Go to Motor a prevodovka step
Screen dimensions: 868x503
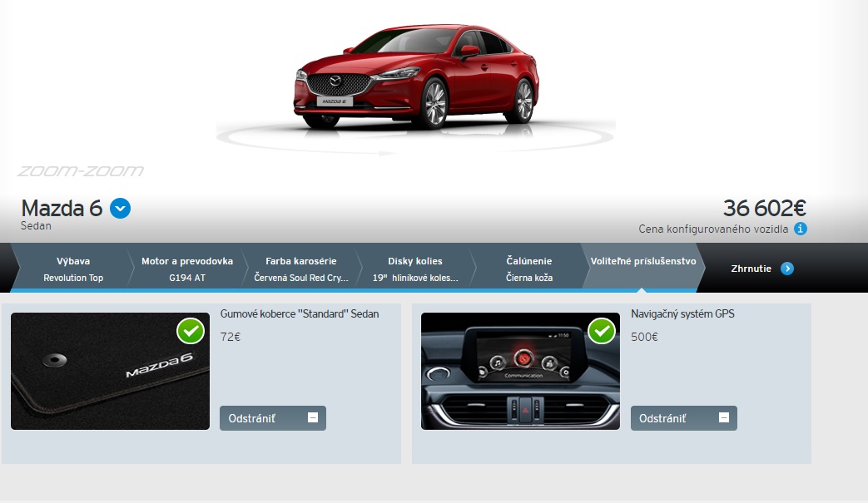point(187,269)
